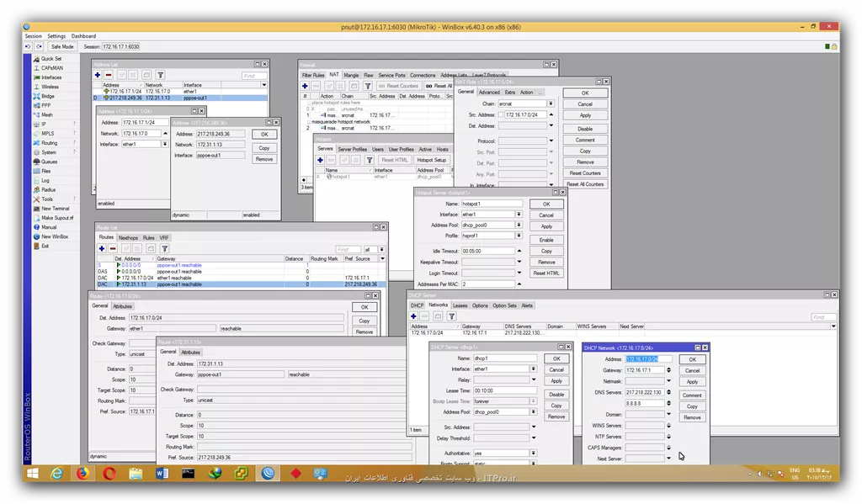Remove route with minus in Route List
The width and height of the screenshot is (862, 504).
point(113,248)
